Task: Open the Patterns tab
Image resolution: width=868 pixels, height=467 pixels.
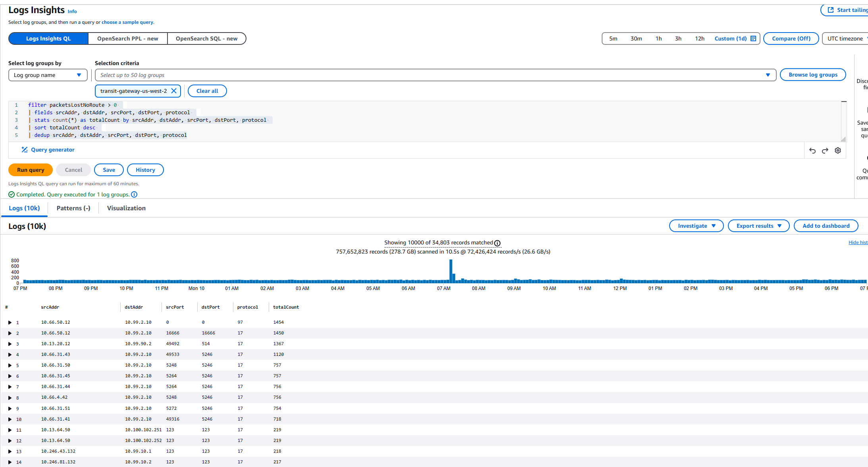Action: coord(73,208)
